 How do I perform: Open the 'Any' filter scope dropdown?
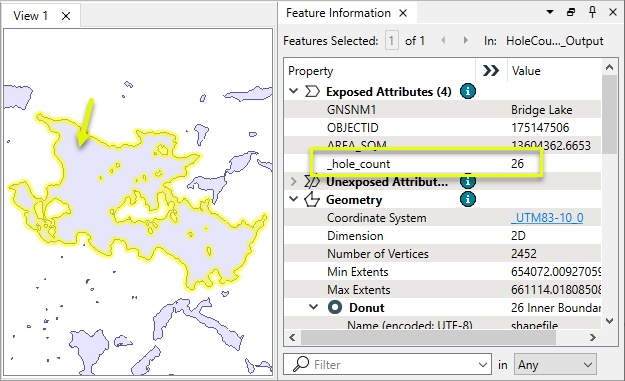555,364
